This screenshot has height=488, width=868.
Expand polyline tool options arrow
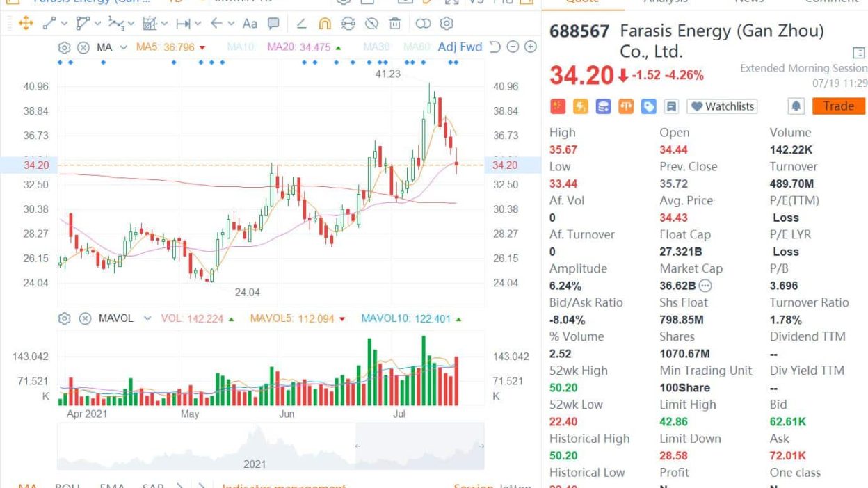point(97,24)
